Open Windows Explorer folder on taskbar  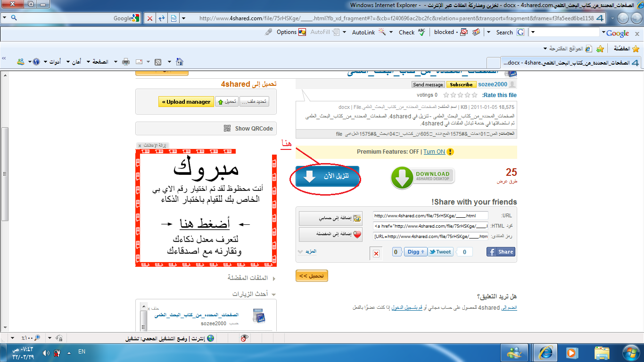(x=602, y=352)
